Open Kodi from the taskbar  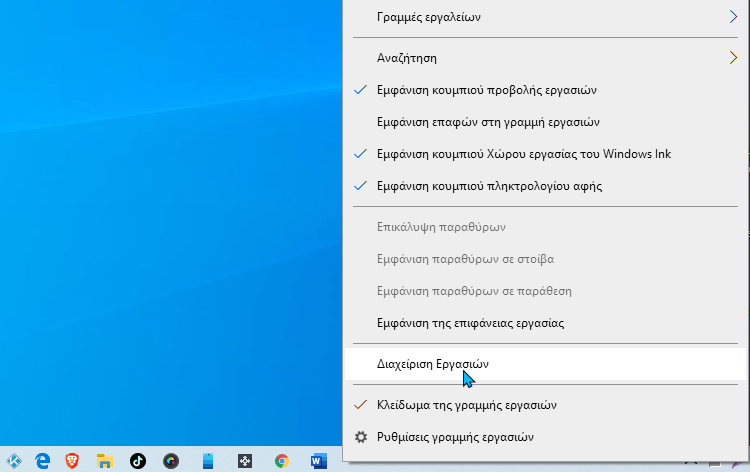click(14, 461)
